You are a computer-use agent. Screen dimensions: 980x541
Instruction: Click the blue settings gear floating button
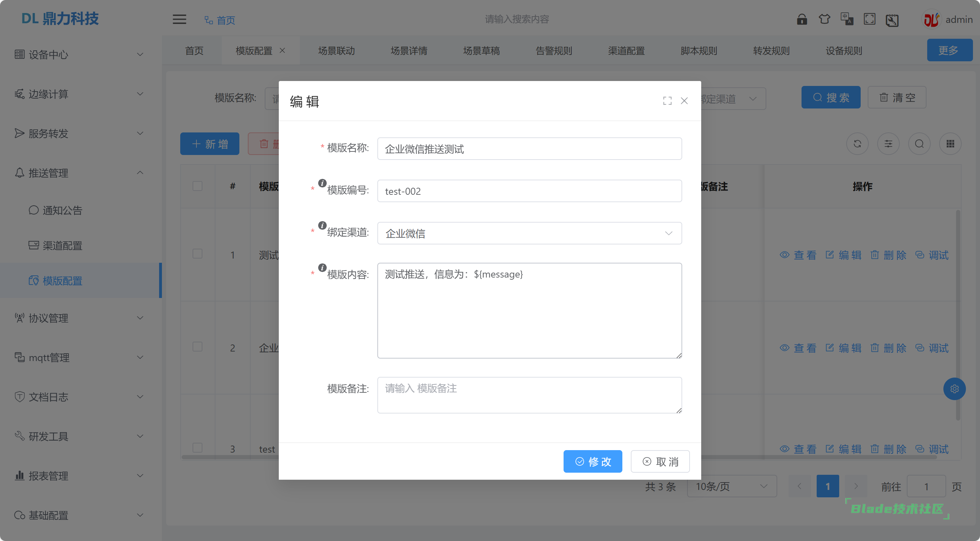tap(954, 389)
